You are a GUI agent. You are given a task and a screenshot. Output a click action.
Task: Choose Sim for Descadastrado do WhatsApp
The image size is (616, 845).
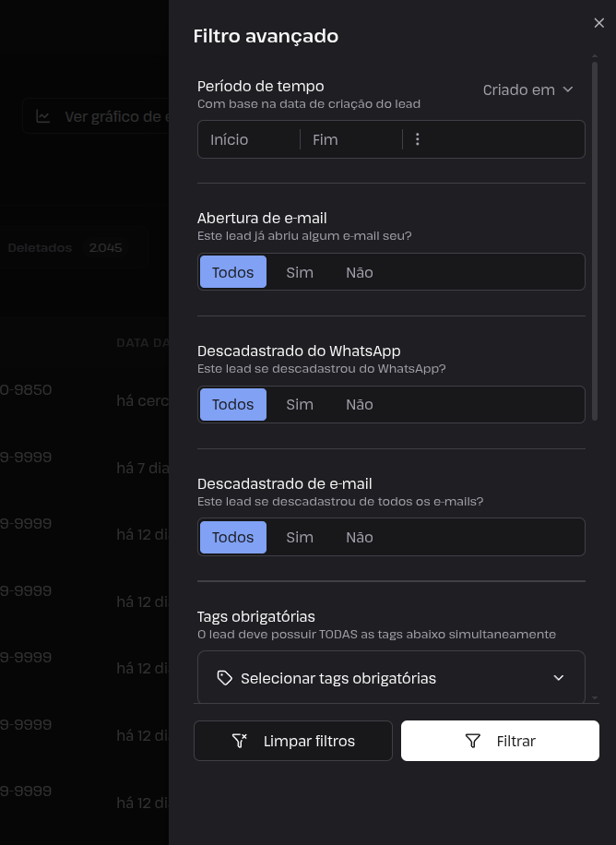tap(300, 405)
